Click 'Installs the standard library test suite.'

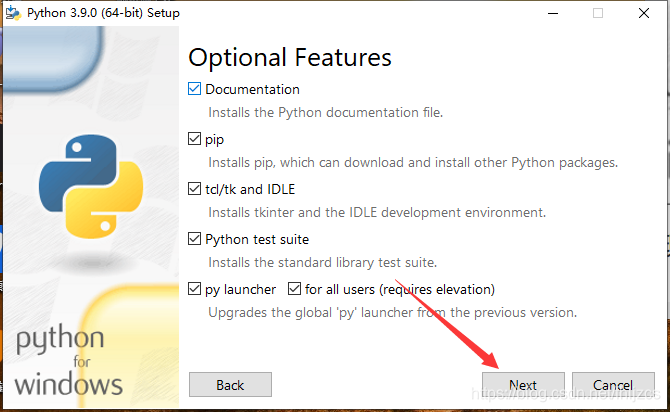[323, 262]
